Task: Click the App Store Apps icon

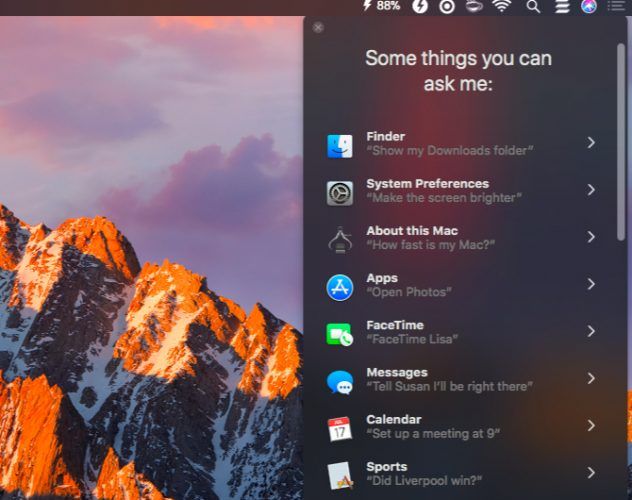Action: point(340,288)
